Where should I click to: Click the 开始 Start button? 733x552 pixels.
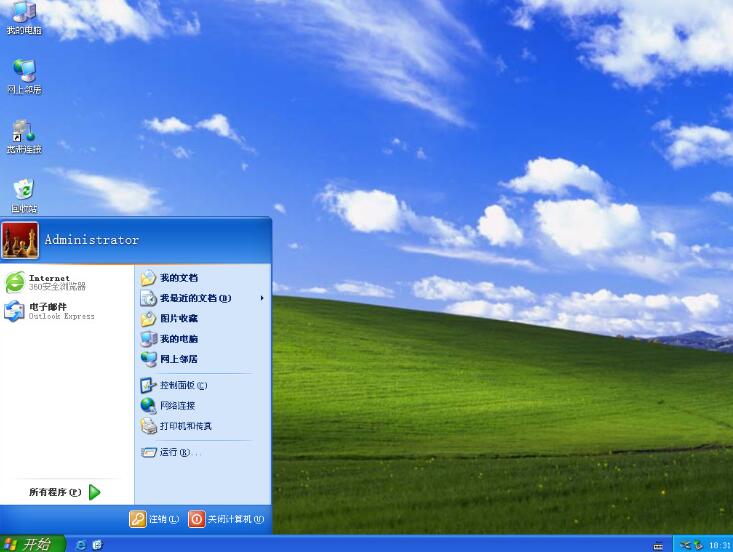pos(32,544)
